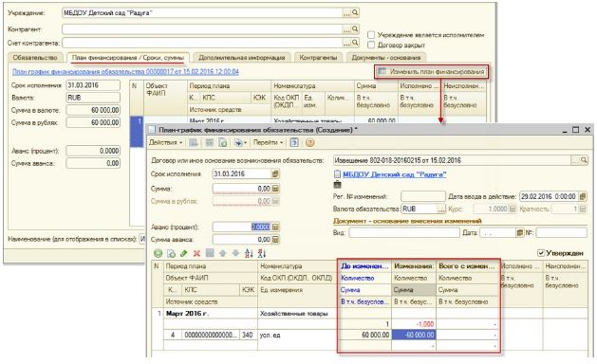Click the navigation arrow icon before Перейти

click(239, 142)
